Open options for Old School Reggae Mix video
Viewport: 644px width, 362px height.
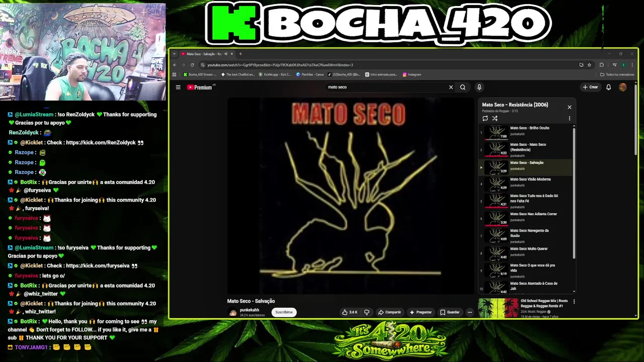pyautogui.click(x=574, y=302)
